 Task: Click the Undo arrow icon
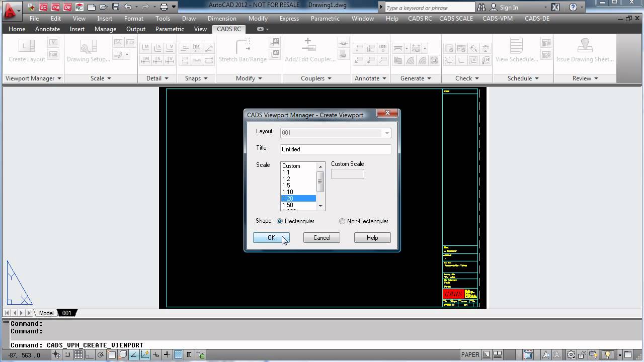point(128,7)
